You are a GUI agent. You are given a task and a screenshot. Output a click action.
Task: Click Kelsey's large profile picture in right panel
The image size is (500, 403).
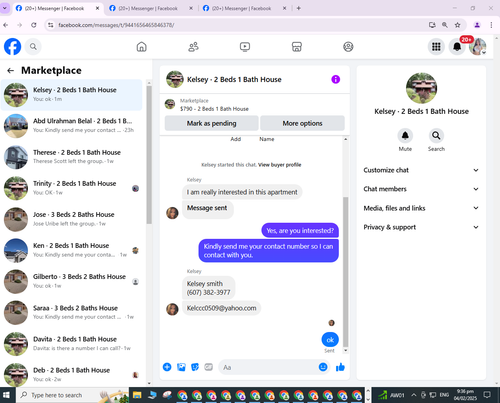coord(421,88)
